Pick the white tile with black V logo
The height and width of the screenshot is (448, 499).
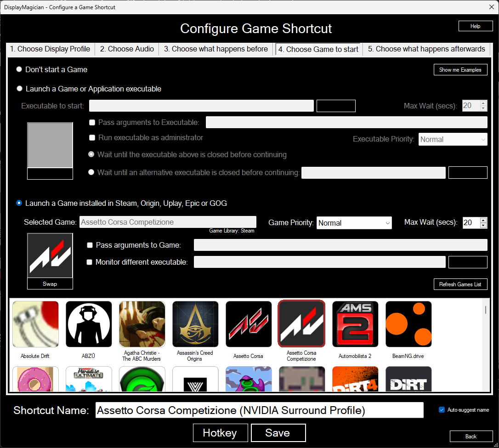point(195,379)
